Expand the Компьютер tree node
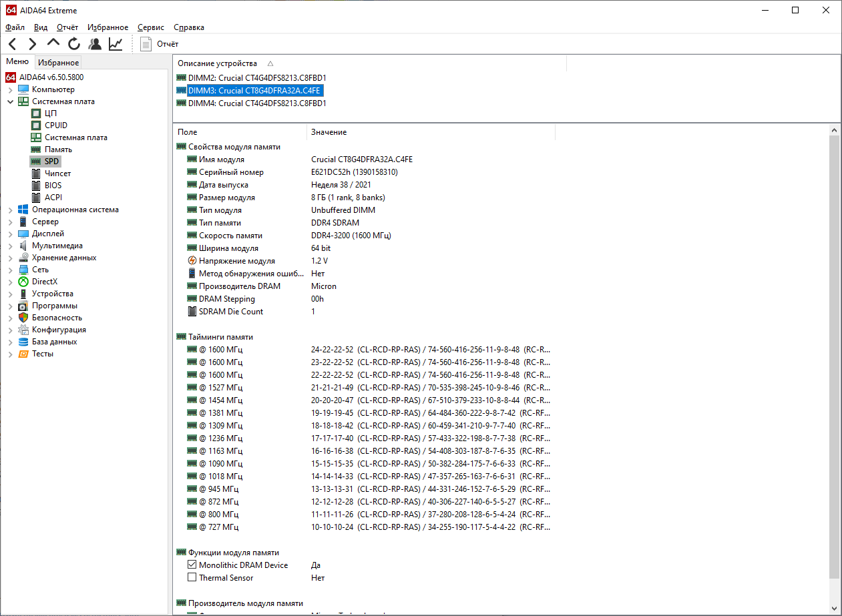Screen dimensions: 842x616 (x=10, y=89)
